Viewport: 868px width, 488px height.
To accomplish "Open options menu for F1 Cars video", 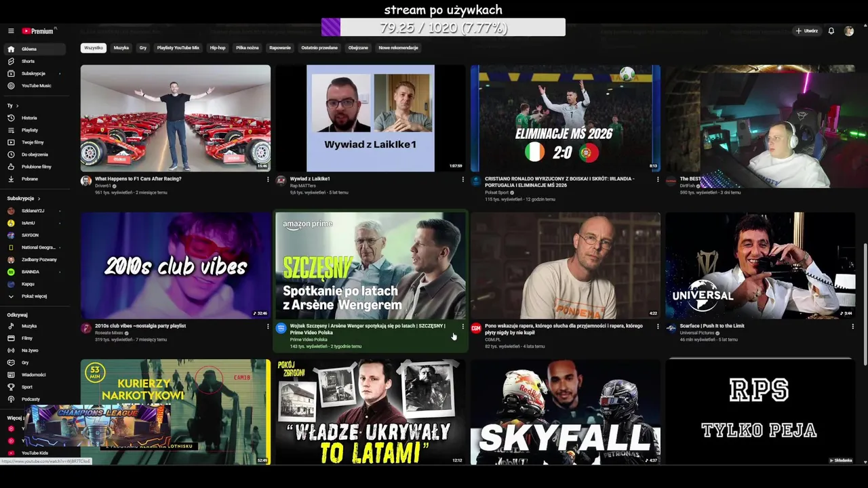I will (268, 180).
